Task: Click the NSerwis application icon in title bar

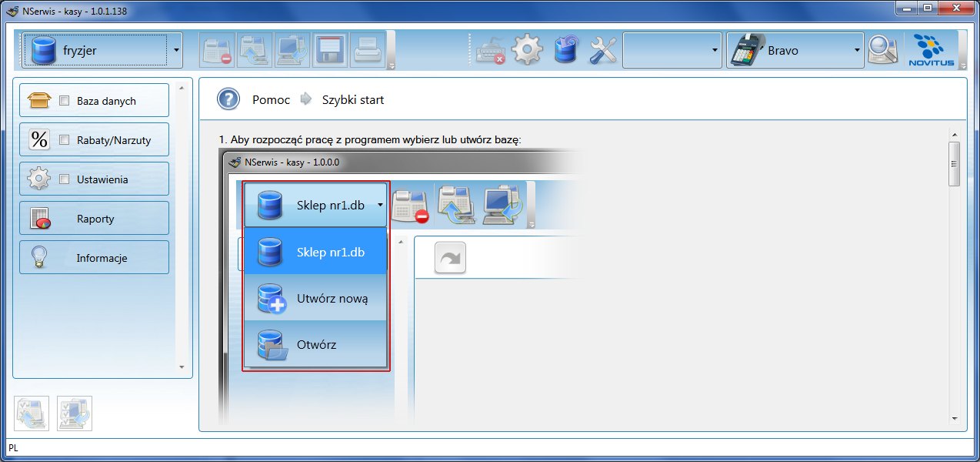Action: click(x=12, y=12)
